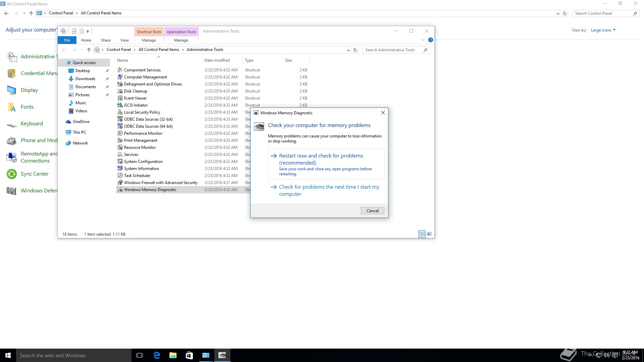Image resolution: width=644 pixels, height=362 pixels.
Task: Click the Services gear icon
Action: (120, 155)
